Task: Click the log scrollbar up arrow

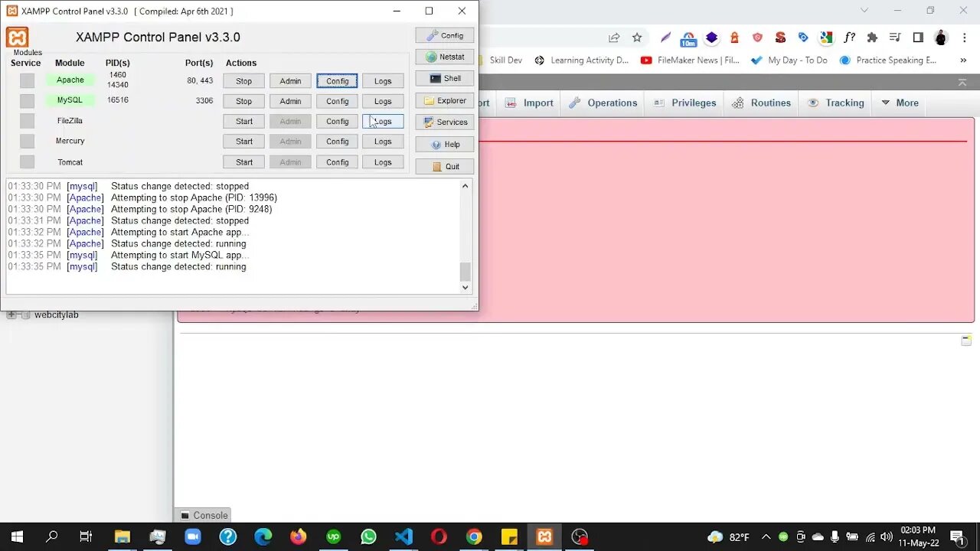Action: (465, 186)
